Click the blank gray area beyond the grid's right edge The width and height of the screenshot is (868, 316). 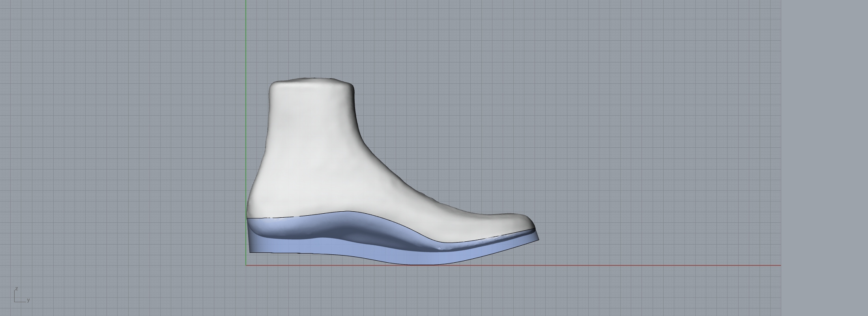click(825, 158)
